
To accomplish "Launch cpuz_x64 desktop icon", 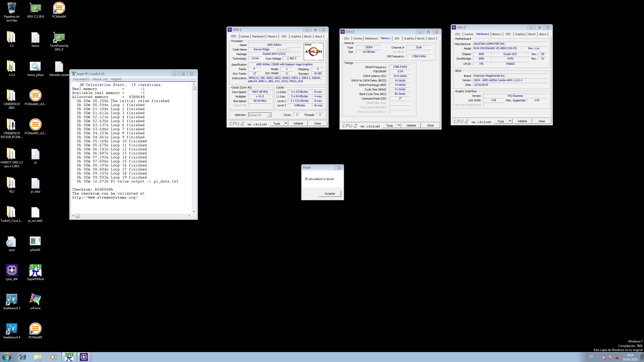I will pyautogui.click(x=12, y=273).
